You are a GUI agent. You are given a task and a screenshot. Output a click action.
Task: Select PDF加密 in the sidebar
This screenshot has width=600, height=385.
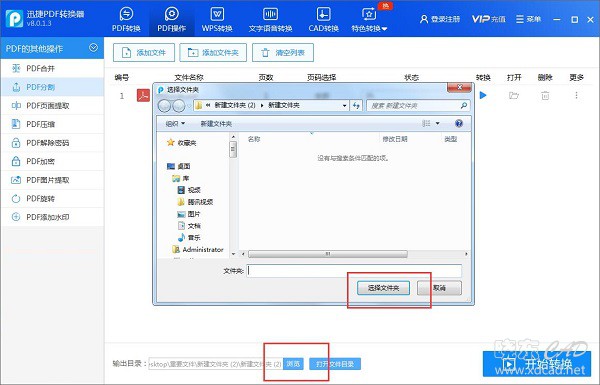[x=52, y=161]
